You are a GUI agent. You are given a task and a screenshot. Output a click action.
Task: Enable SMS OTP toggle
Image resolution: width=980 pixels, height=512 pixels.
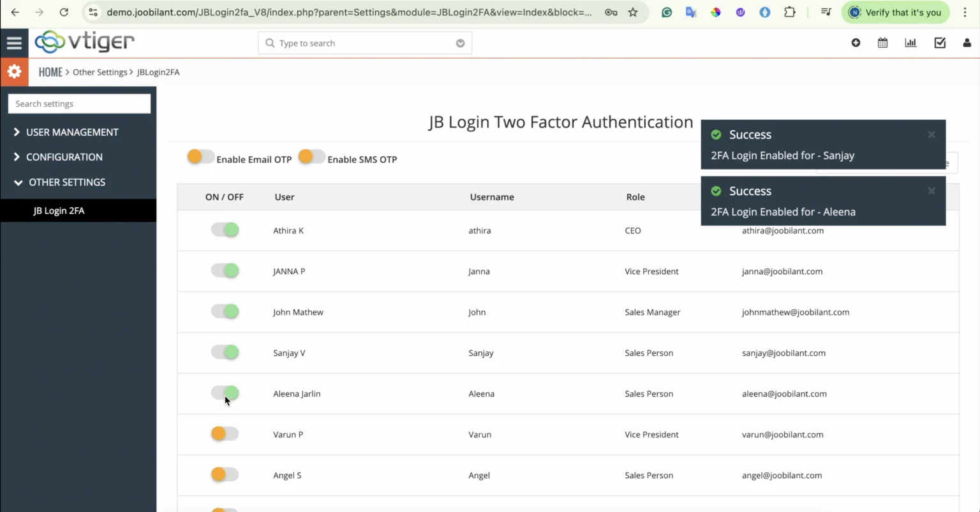[311, 156]
